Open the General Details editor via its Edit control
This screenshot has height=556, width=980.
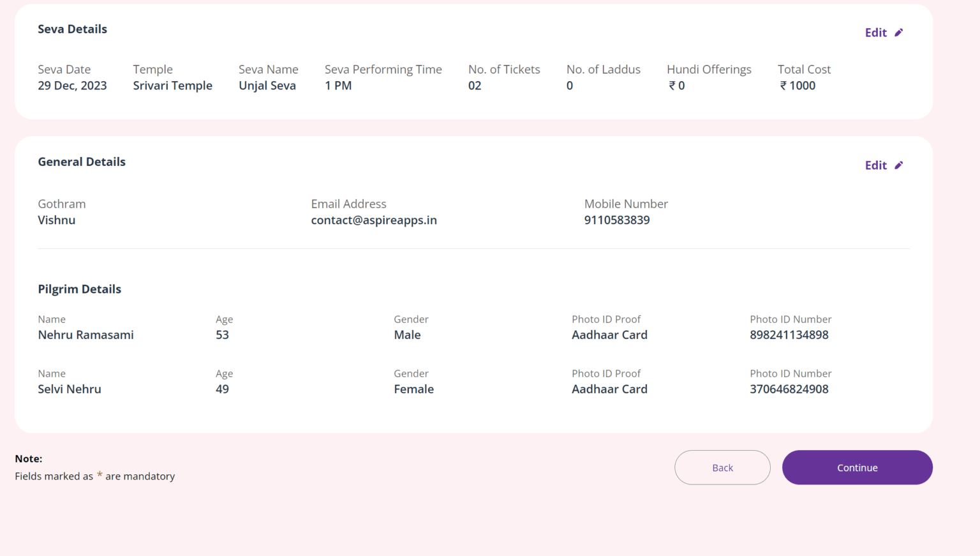pos(875,165)
